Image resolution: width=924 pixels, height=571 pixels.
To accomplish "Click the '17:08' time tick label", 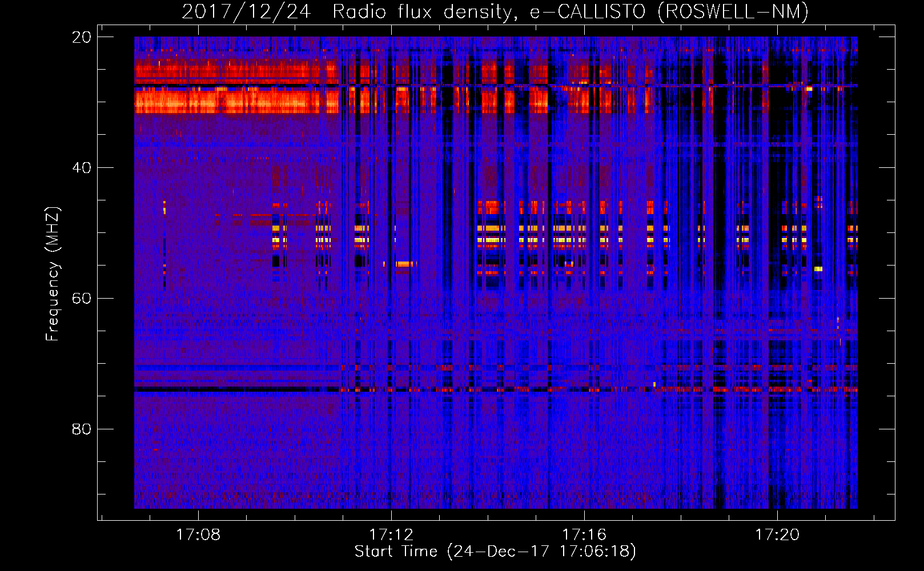I will (198, 534).
